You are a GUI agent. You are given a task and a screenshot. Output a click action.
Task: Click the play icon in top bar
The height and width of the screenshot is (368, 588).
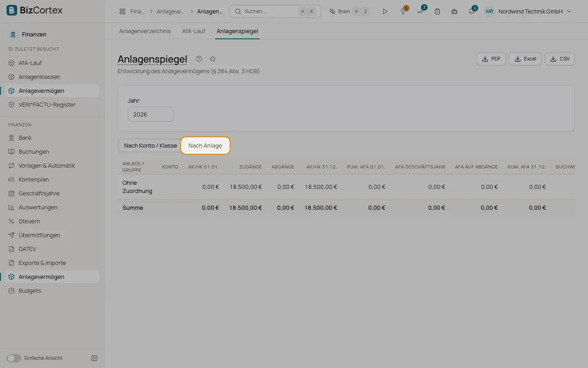(385, 11)
